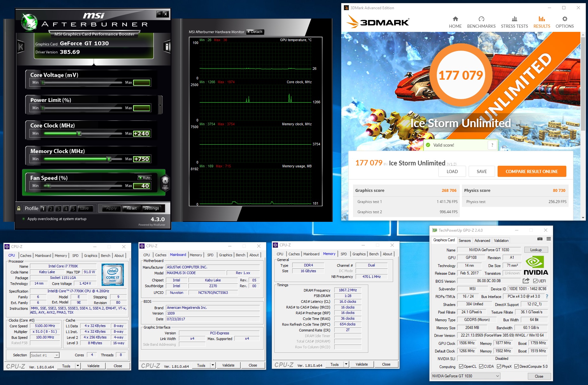Click the Memory Clock slider handle
The image size is (588, 385).
point(109,159)
